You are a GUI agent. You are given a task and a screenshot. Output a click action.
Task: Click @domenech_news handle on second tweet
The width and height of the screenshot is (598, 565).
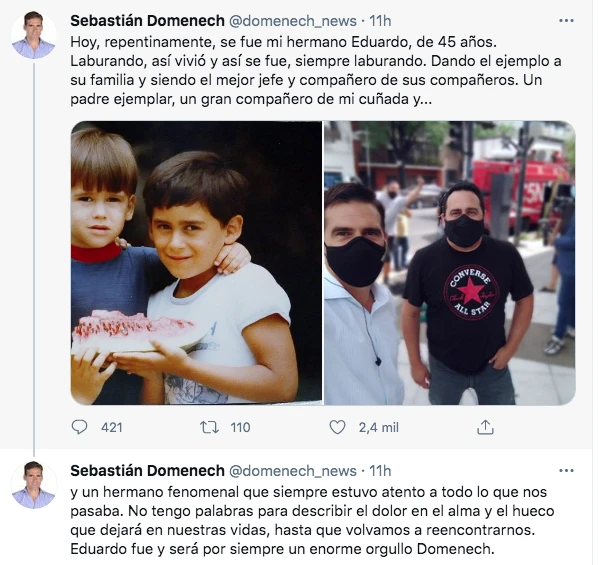point(293,471)
